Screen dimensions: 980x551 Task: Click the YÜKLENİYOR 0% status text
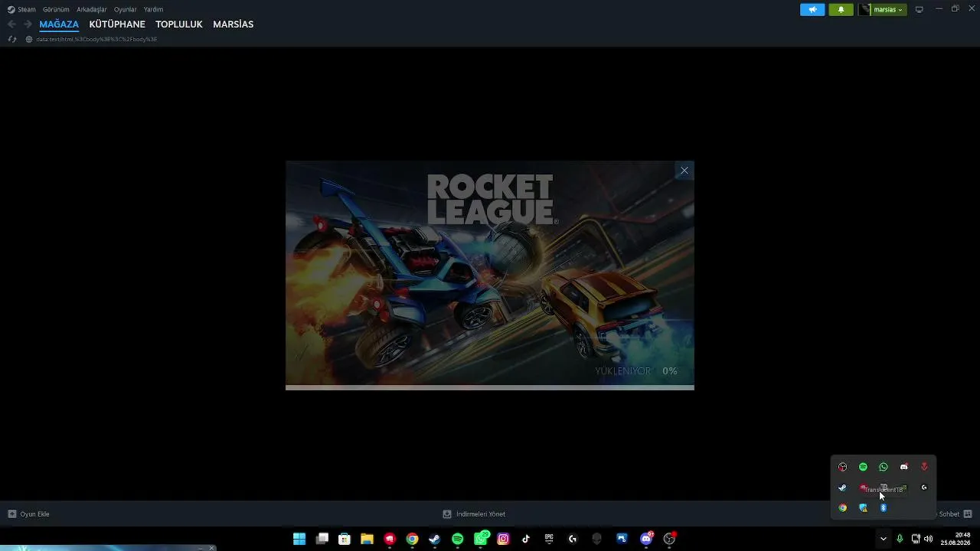point(636,371)
